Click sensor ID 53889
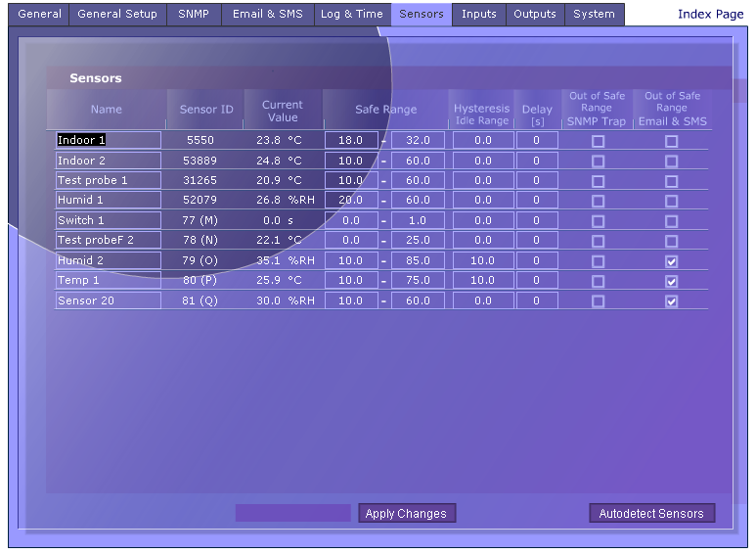This screenshot has width=756, height=554. coord(200,161)
